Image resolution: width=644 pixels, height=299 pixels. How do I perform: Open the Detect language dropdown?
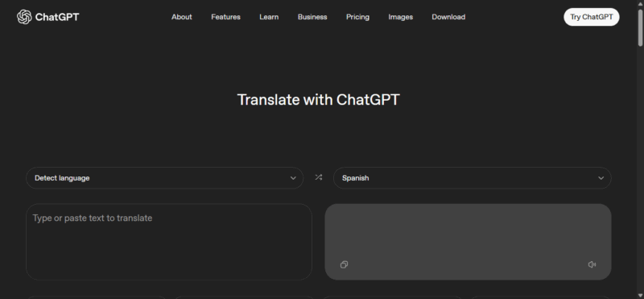click(165, 178)
